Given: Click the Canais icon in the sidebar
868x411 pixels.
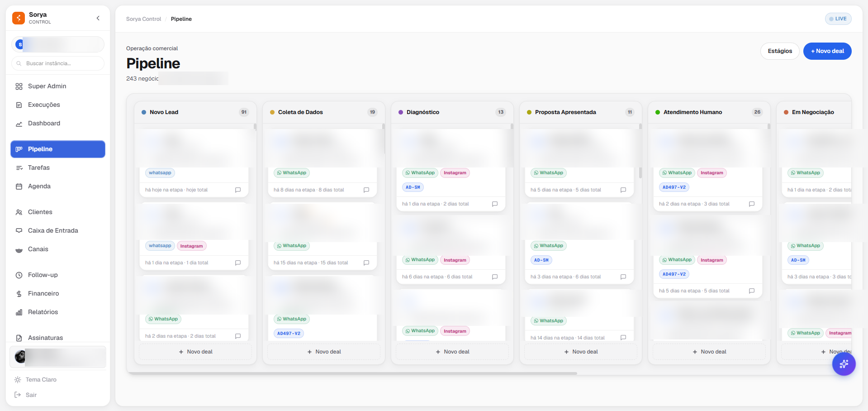Looking at the screenshot, I should [x=19, y=249].
